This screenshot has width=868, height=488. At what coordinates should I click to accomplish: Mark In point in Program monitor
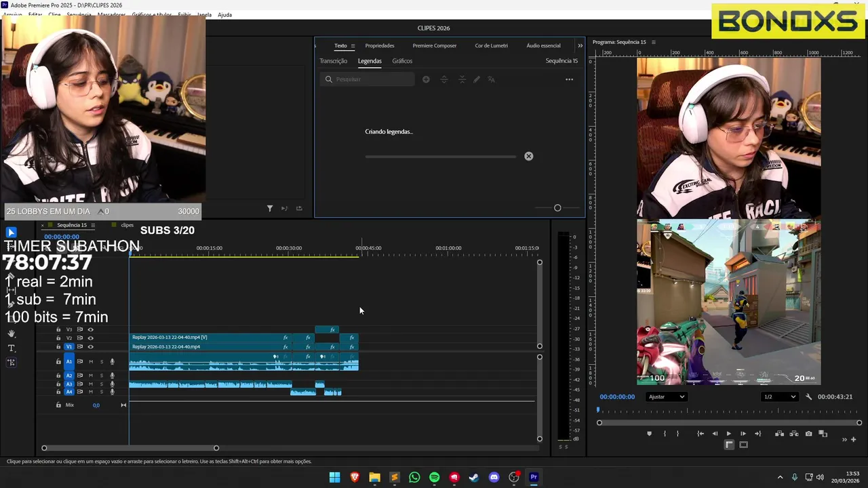pyautogui.click(x=665, y=434)
